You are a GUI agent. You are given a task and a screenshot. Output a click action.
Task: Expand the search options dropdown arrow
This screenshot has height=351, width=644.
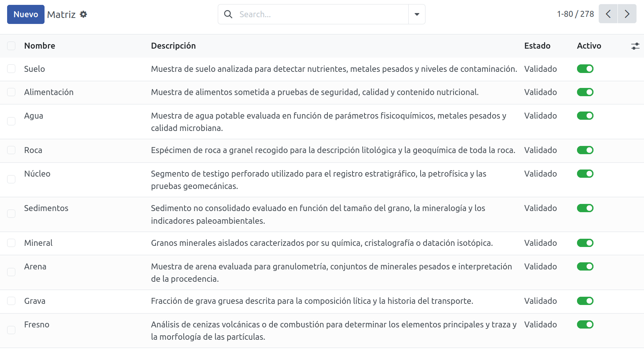point(417,14)
